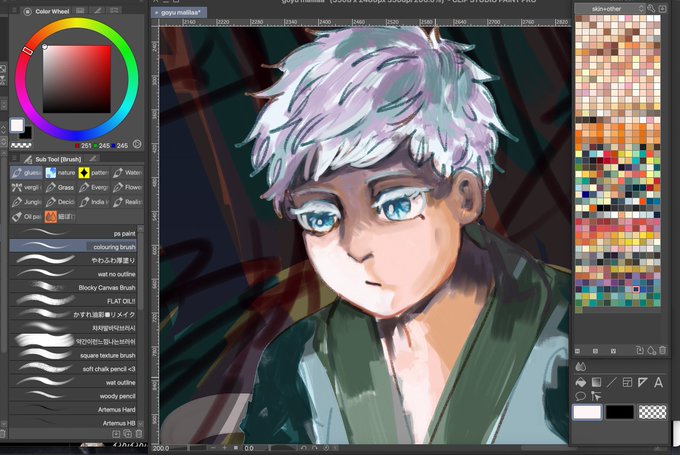680x455 pixels.
Task: Click import sub tool icon in brush panel
Action: click(116, 433)
